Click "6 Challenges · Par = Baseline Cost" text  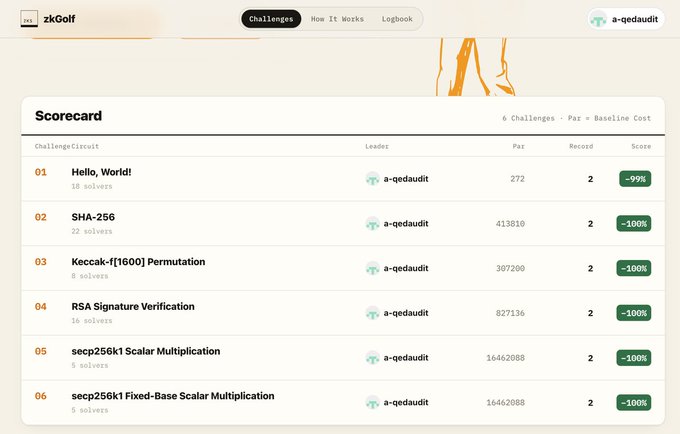[x=576, y=118]
